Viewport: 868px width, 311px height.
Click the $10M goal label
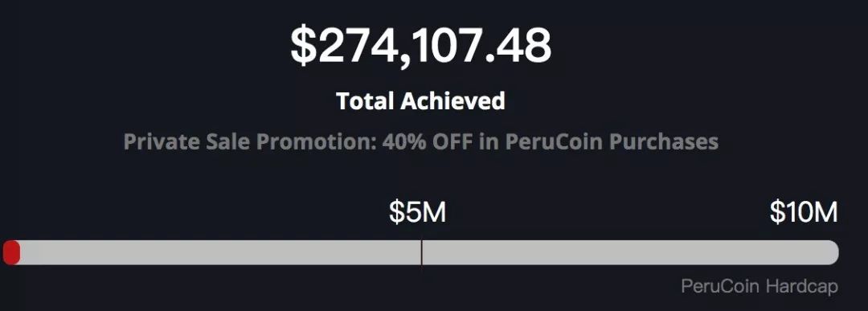[x=804, y=212]
